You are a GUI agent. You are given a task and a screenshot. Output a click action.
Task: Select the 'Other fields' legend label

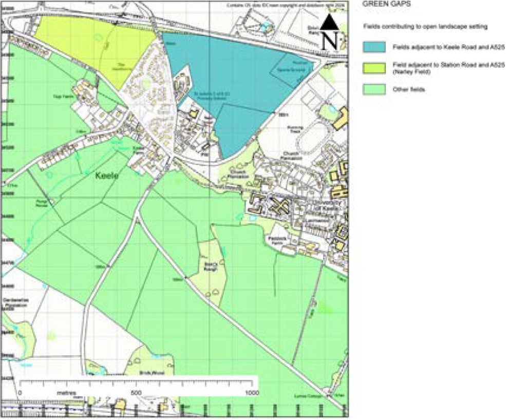click(408, 90)
